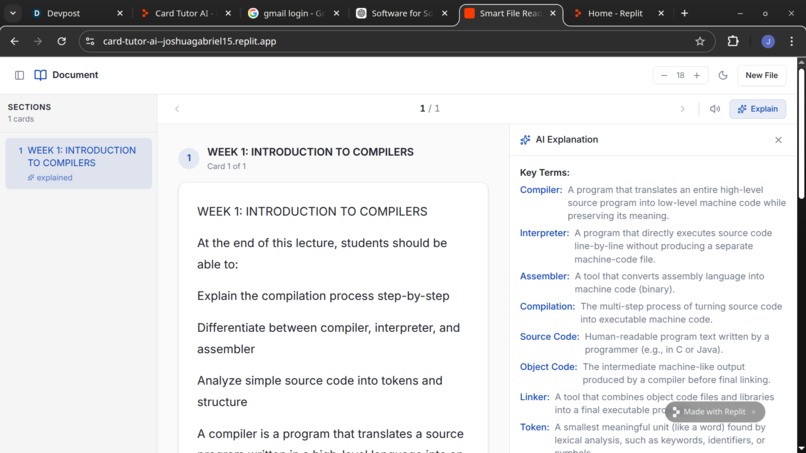Click the font size value 18
This screenshot has height=453, width=806.
tap(680, 75)
